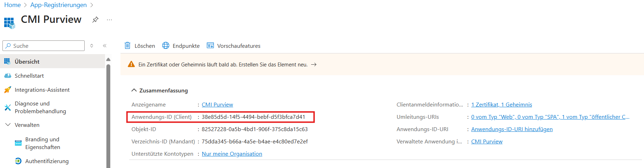Click the Vorschaufeatures icon
The image size is (644, 168).
pos(210,46)
